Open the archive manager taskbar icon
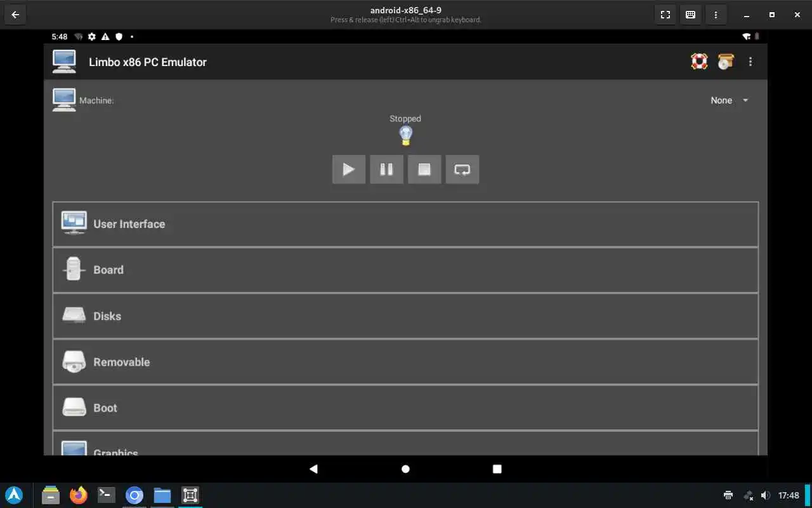Image resolution: width=812 pixels, height=508 pixels. [x=51, y=495]
